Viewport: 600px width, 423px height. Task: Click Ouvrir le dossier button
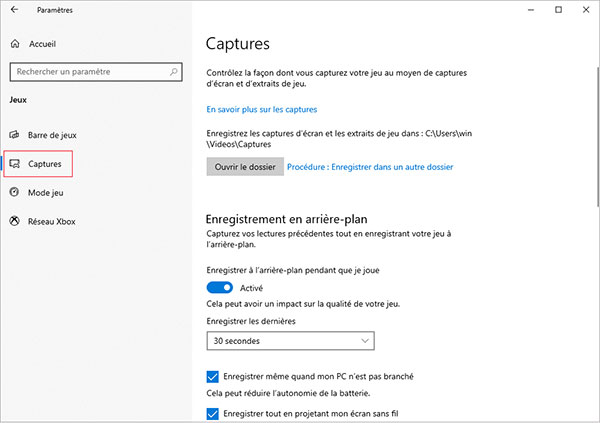point(243,167)
